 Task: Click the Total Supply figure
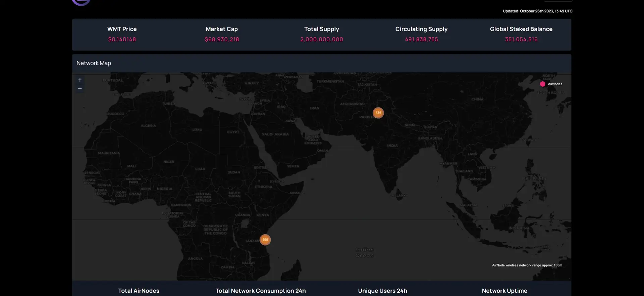click(x=321, y=39)
